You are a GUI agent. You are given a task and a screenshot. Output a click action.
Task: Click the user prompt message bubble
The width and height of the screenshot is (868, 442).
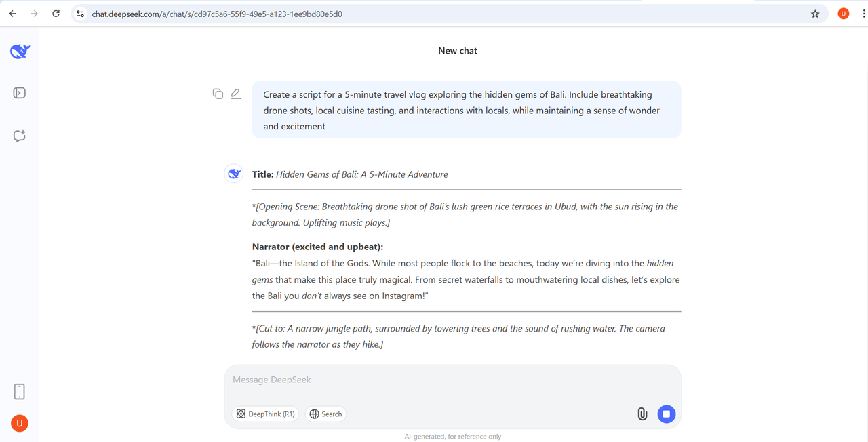[x=467, y=110]
